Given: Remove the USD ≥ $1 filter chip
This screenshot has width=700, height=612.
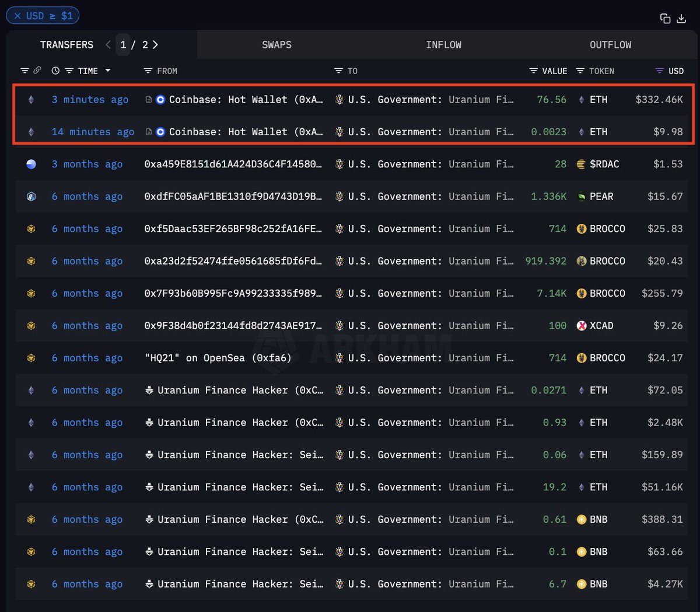Looking at the screenshot, I should (x=17, y=16).
